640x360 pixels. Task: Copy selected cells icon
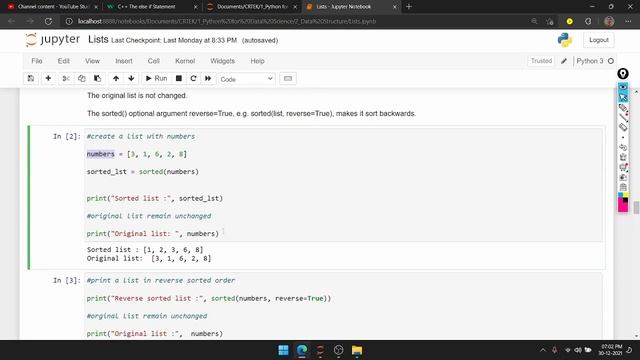(82, 78)
